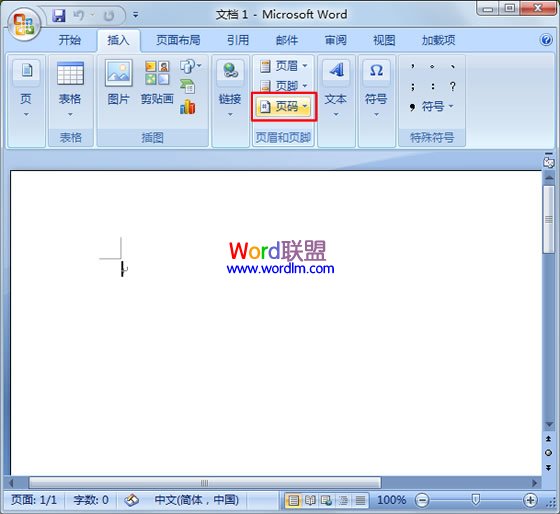
Task: Insert the comma special symbol
Action: click(x=412, y=66)
